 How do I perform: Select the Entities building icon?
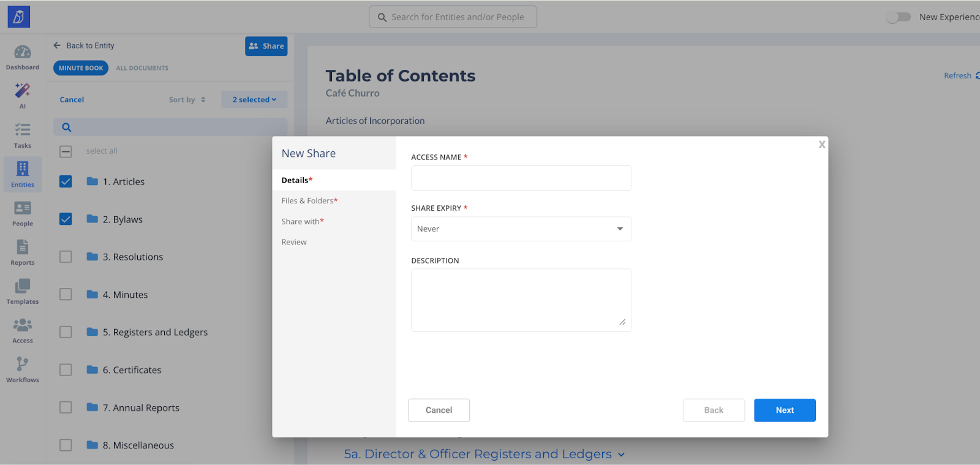(x=23, y=169)
